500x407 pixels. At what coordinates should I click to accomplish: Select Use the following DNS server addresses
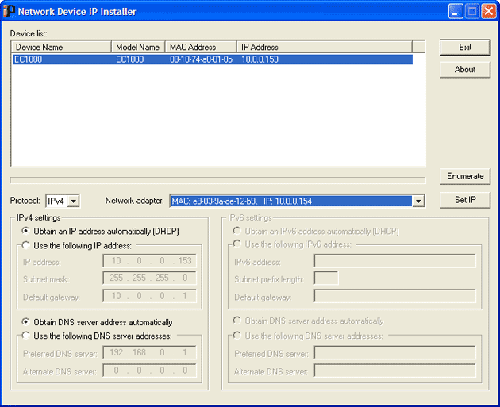click(26, 336)
